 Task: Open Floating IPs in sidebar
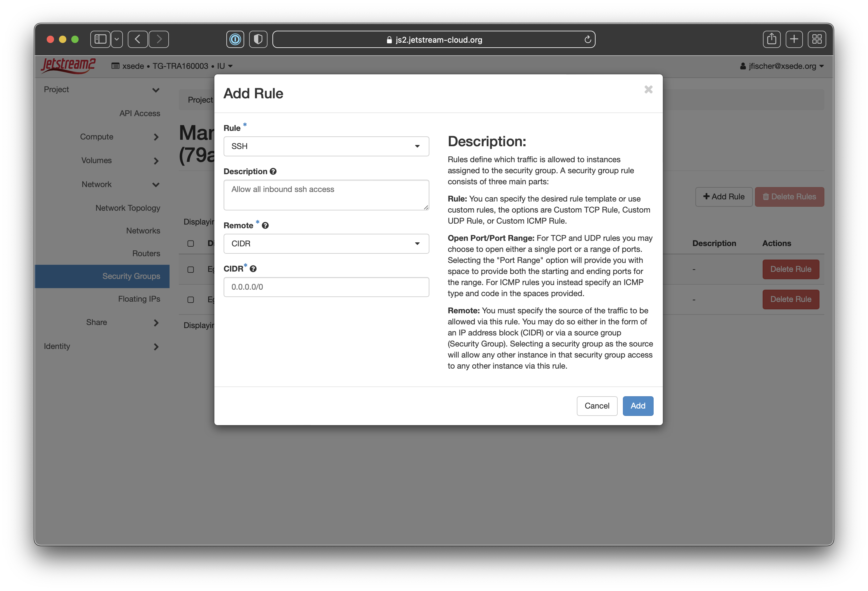tap(139, 299)
